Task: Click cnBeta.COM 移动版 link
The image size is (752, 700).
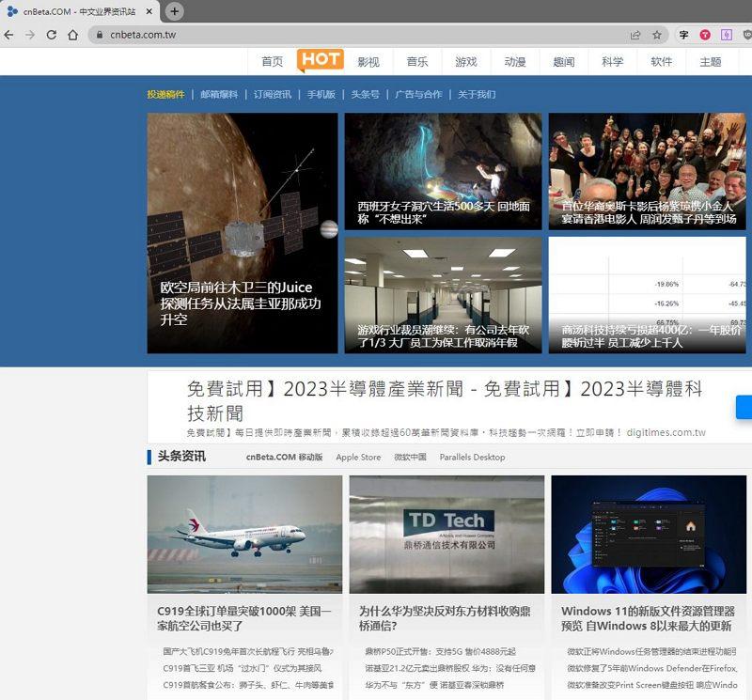Action: tap(285, 457)
